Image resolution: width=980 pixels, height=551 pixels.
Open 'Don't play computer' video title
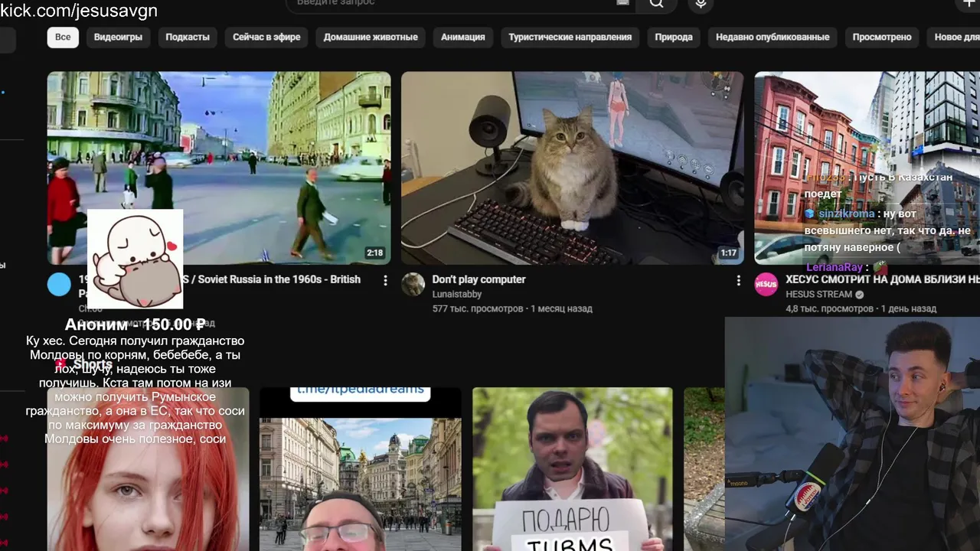pos(479,279)
